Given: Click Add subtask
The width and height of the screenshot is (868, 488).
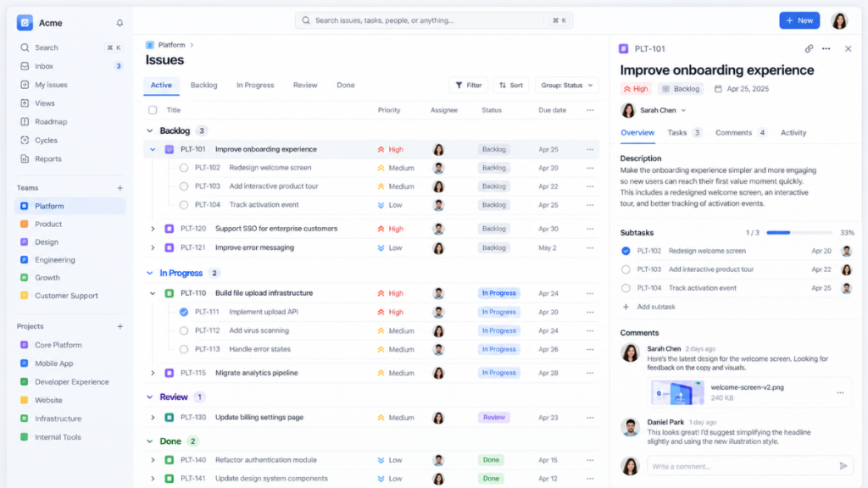Looking at the screenshot, I should pyautogui.click(x=648, y=307).
